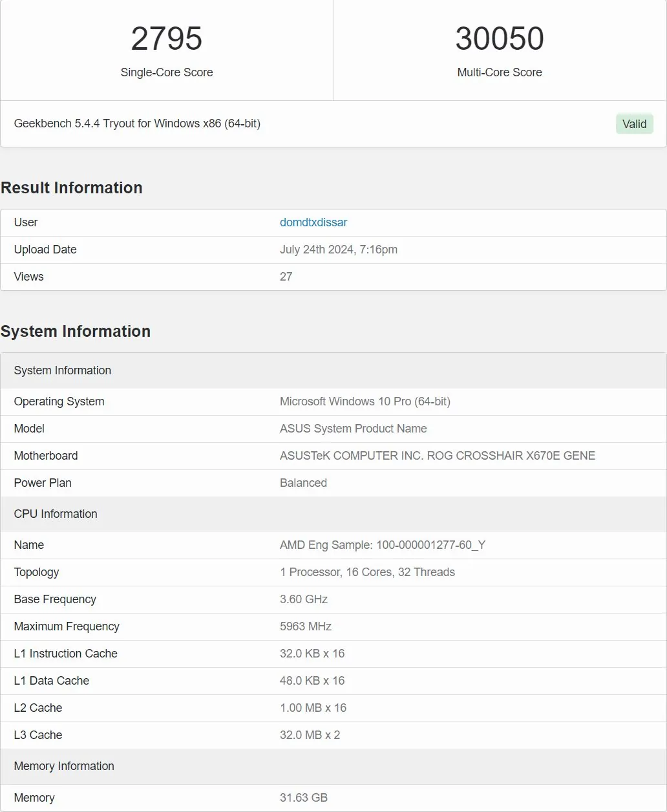Click the Balanced power plan value
Image resolution: width=667 pixels, height=812 pixels.
303,483
